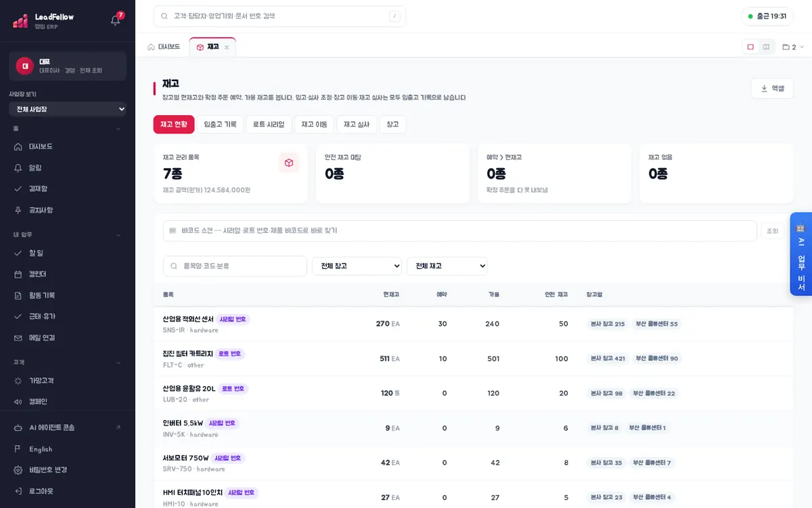
Task: Click the 알림 bell icon in sidebar
Action: point(18,167)
